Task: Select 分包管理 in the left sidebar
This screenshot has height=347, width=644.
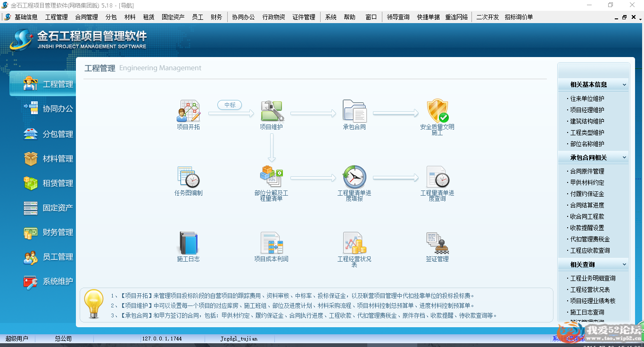Action: click(49, 134)
